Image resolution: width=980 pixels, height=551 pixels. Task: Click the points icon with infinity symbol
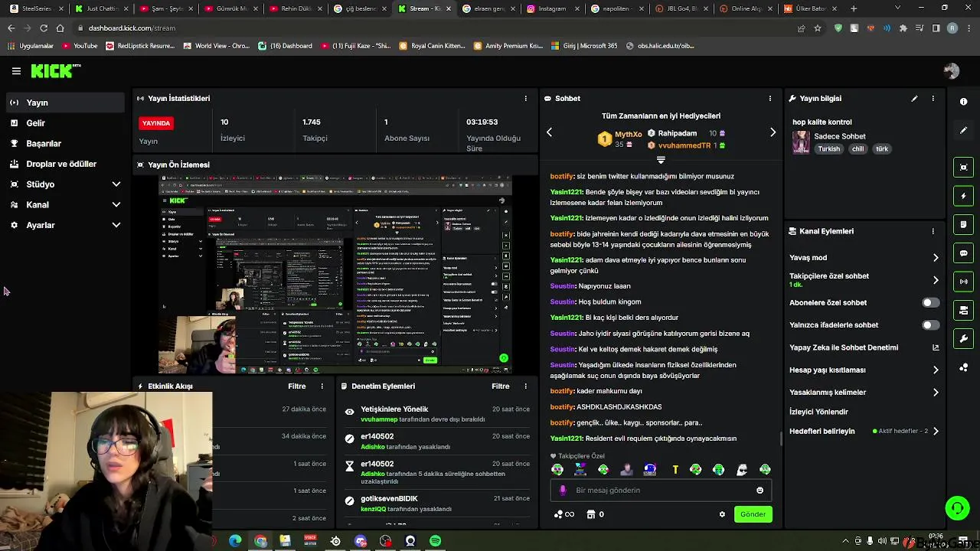pos(563,514)
